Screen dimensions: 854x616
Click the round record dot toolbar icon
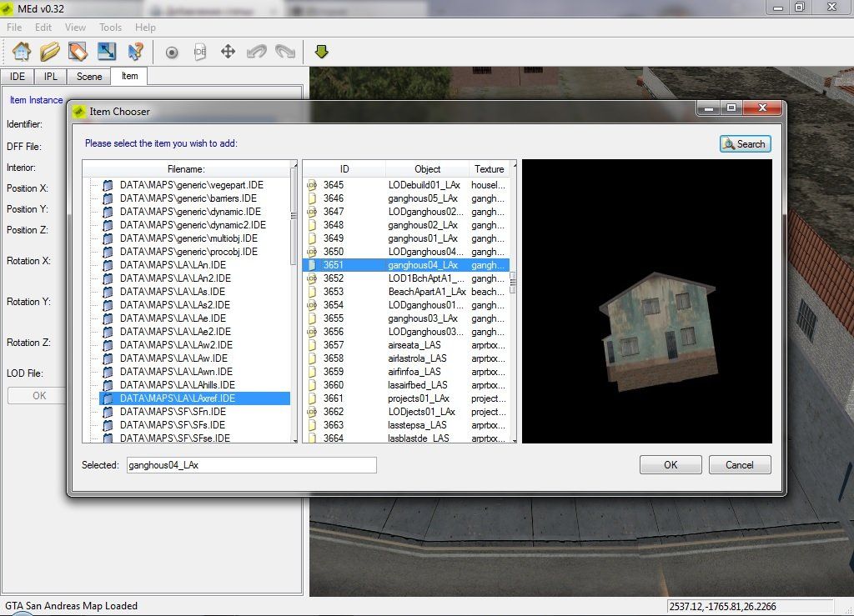click(172, 53)
